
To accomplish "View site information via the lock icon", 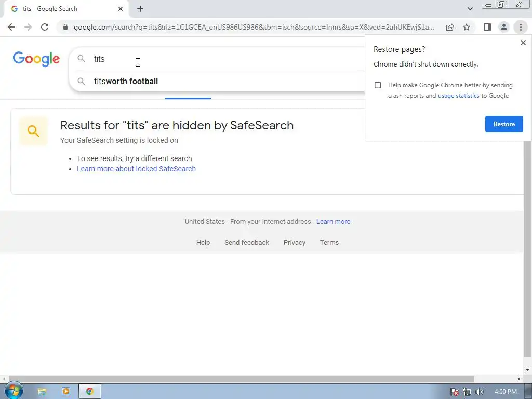I will coord(65,27).
